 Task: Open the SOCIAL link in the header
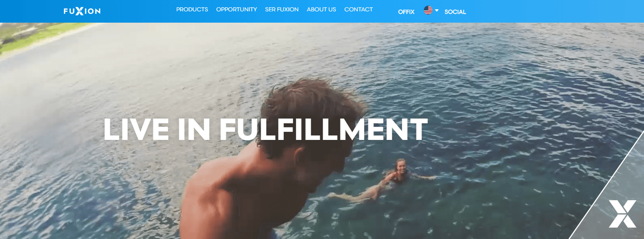tap(455, 12)
